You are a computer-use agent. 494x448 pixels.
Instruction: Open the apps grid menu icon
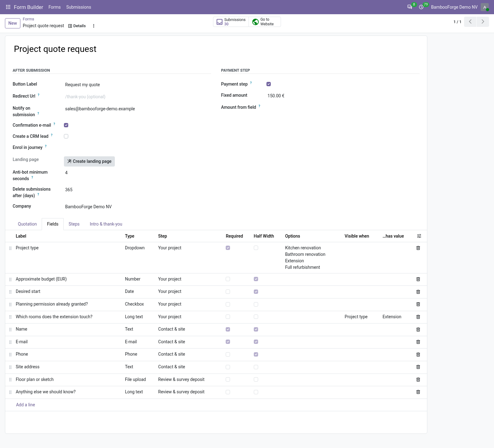pyautogui.click(x=8, y=7)
